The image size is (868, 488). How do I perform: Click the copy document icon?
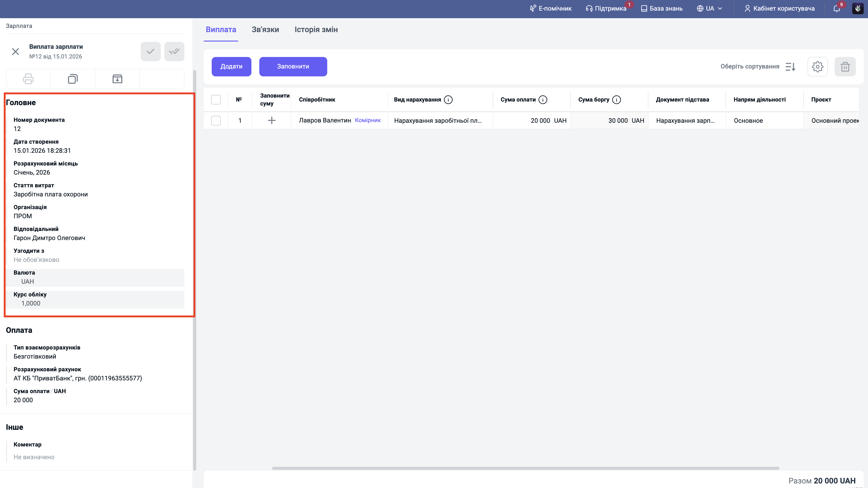click(x=73, y=79)
